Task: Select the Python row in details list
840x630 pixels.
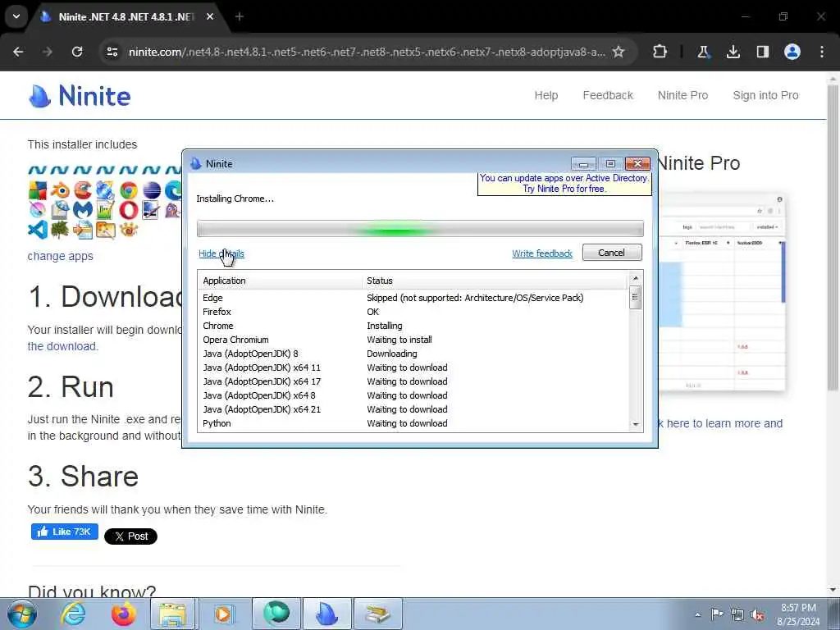Action: point(413,423)
